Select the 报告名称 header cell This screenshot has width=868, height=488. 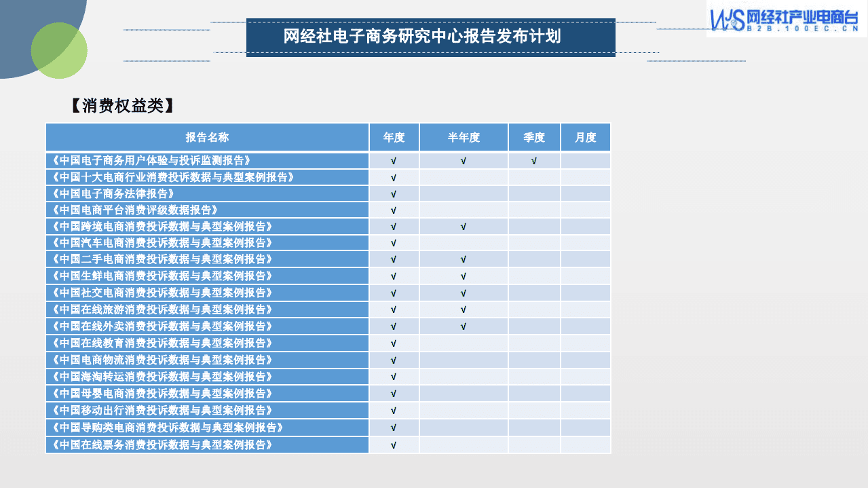pos(207,136)
